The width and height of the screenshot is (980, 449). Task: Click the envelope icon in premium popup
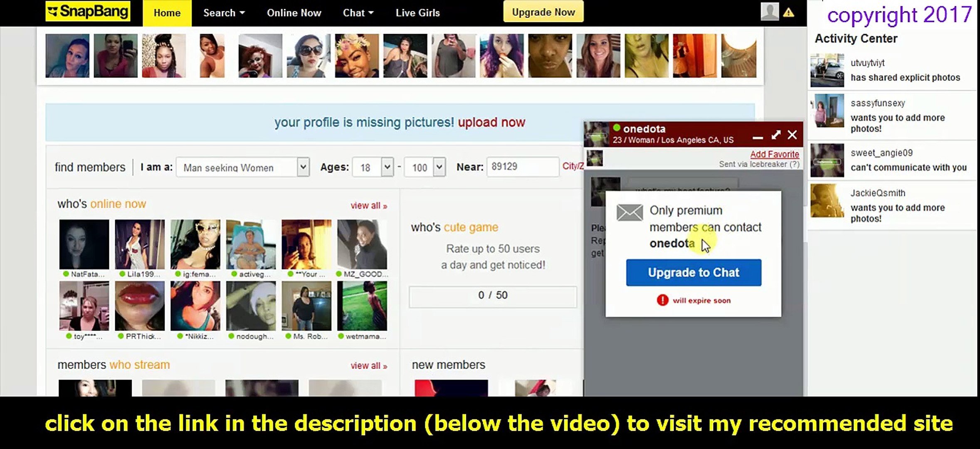(x=629, y=212)
